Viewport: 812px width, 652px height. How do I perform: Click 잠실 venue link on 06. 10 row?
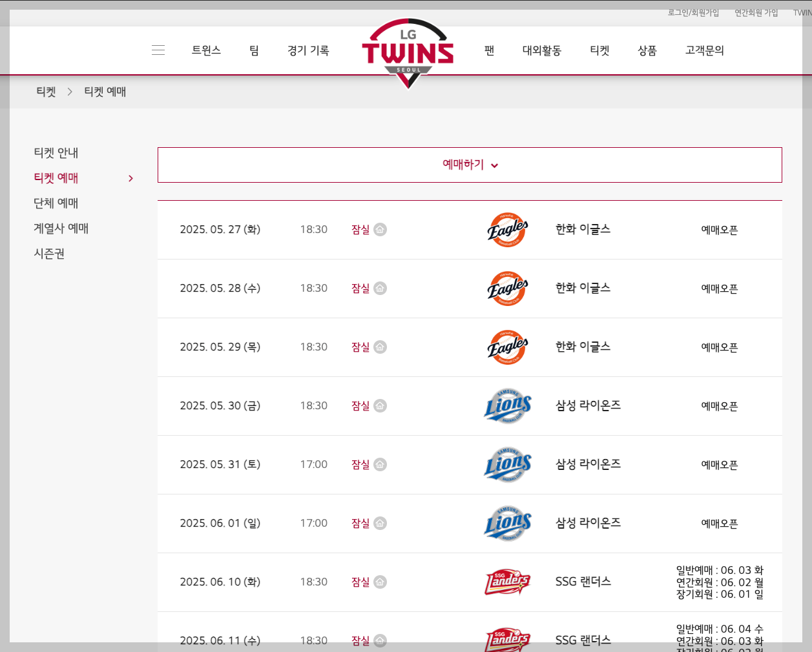[x=360, y=582]
